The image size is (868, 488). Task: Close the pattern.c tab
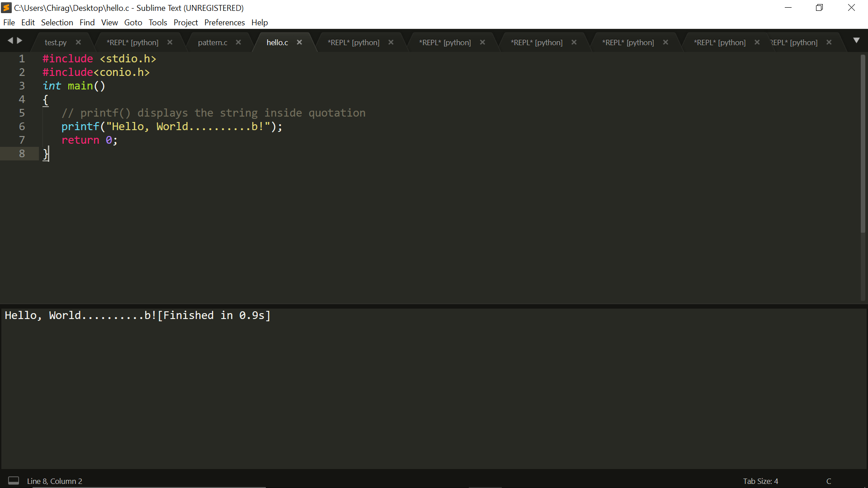point(238,42)
